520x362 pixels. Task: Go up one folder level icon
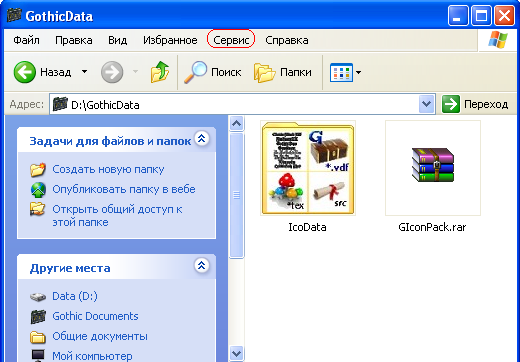[160, 72]
